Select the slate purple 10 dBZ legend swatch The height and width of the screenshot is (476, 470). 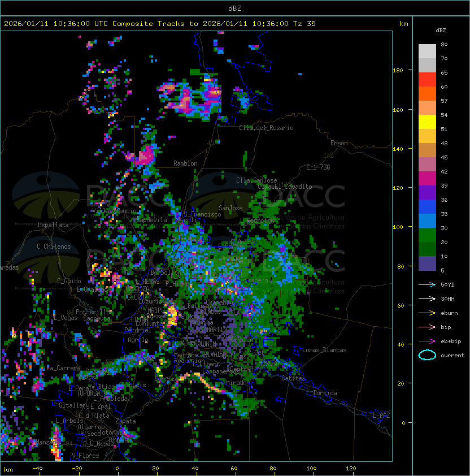click(427, 263)
